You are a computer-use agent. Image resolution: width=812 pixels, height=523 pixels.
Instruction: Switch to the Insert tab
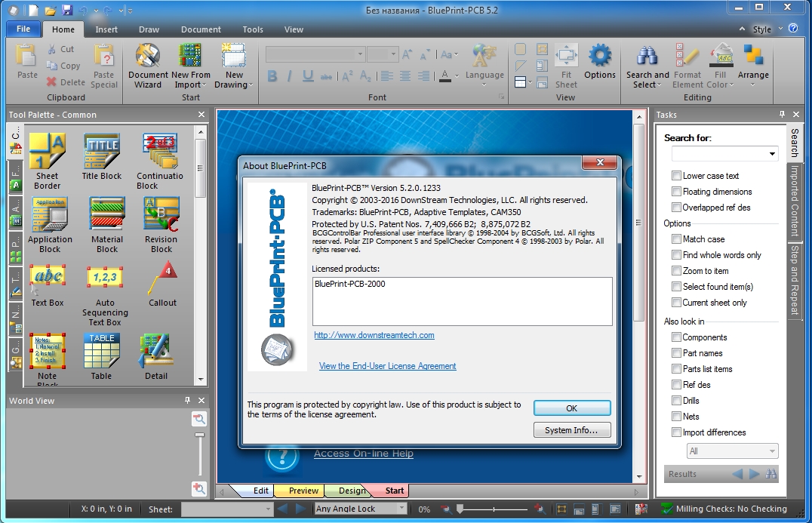pos(106,29)
